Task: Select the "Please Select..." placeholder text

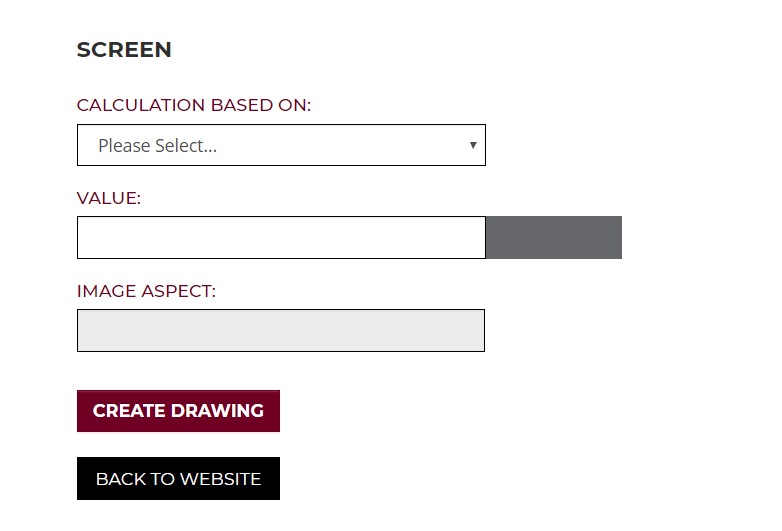Action: pyautogui.click(x=158, y=146)
